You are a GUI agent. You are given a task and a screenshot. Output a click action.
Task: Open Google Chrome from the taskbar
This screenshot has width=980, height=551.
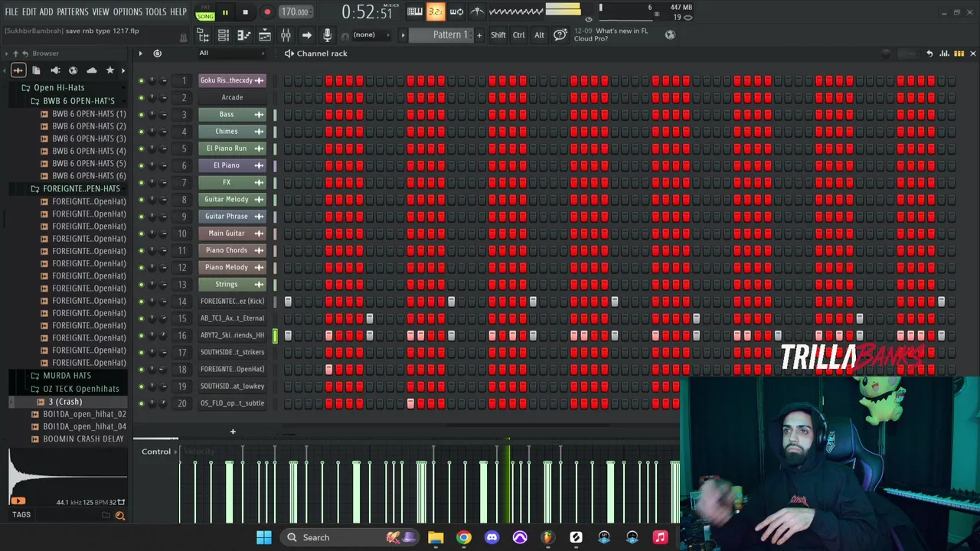point(464,537)
